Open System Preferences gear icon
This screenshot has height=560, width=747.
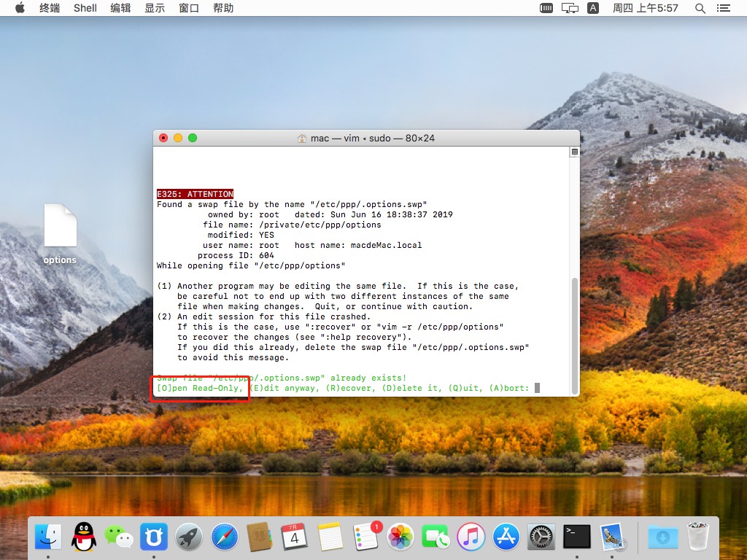click(x=542, y=538)
